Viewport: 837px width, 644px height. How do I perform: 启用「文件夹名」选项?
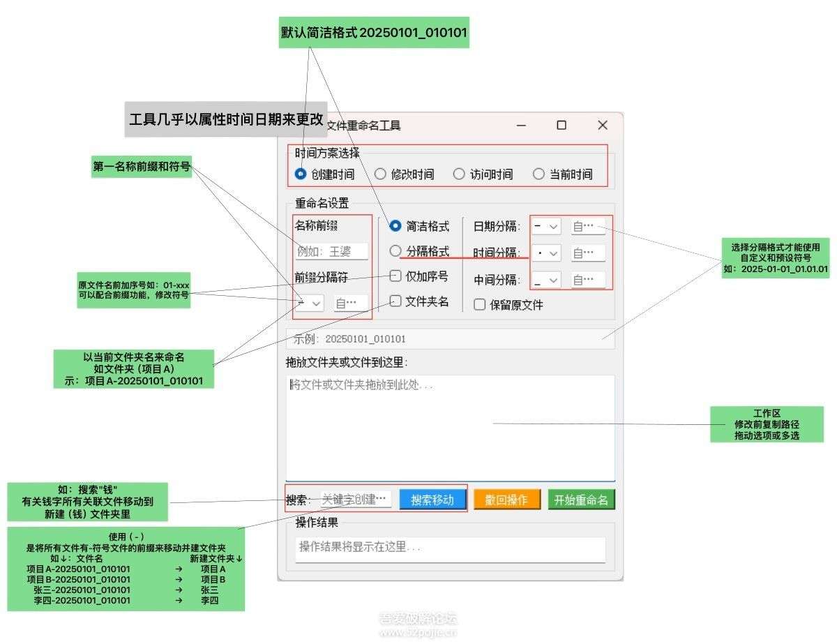pos(394,301)
